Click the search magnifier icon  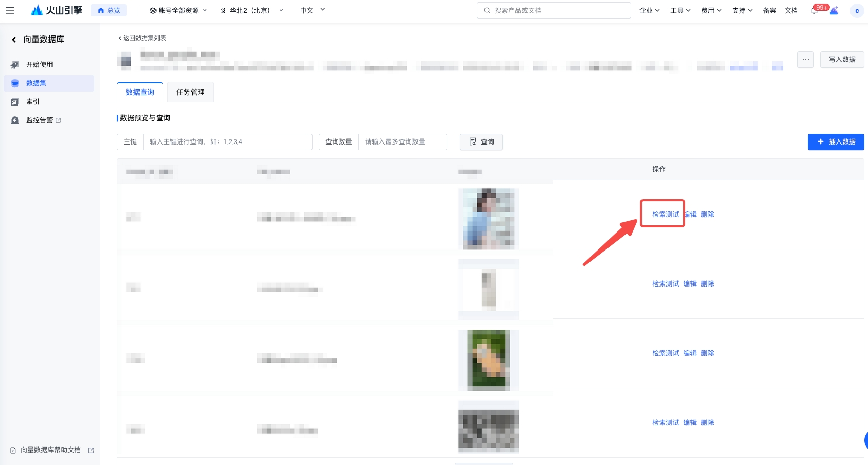(487, 10)
